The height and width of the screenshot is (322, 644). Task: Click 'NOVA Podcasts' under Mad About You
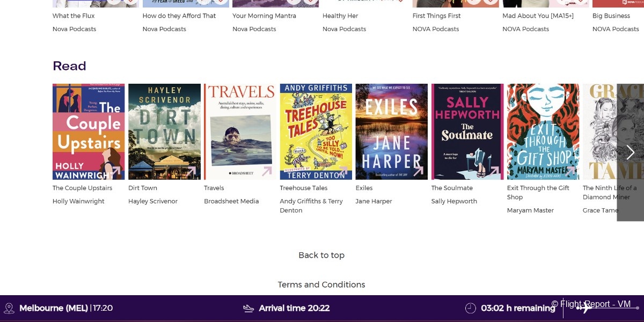(x=526, y=29)
